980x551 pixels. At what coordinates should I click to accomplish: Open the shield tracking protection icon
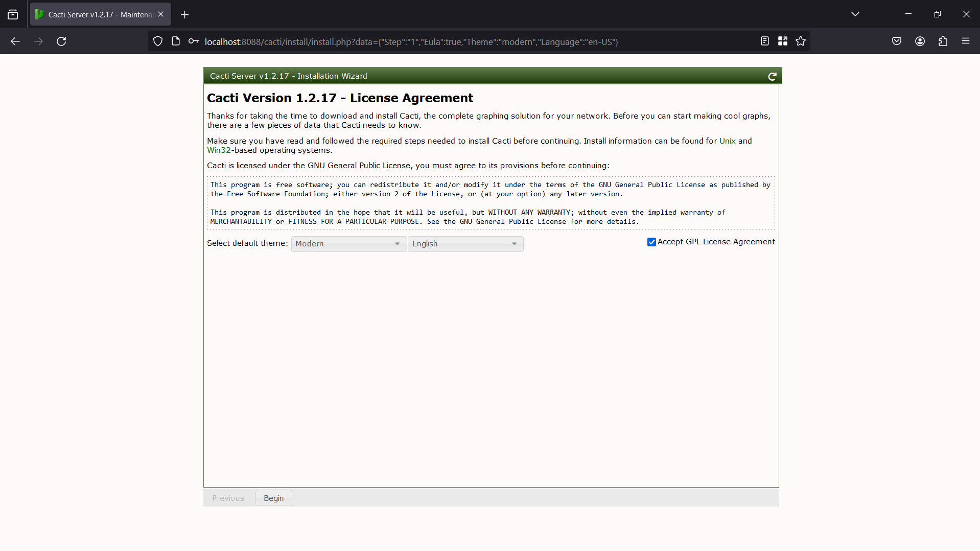[x=158, y=41]
